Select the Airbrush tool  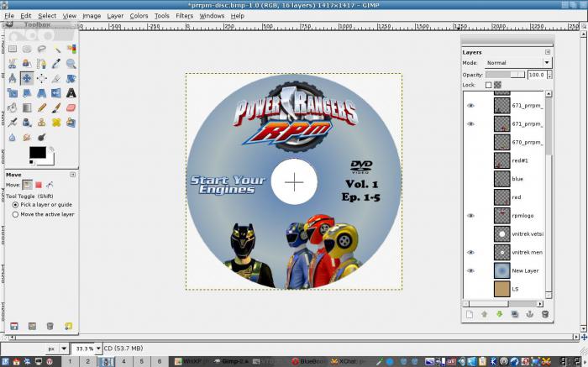(x=13, y=123)
